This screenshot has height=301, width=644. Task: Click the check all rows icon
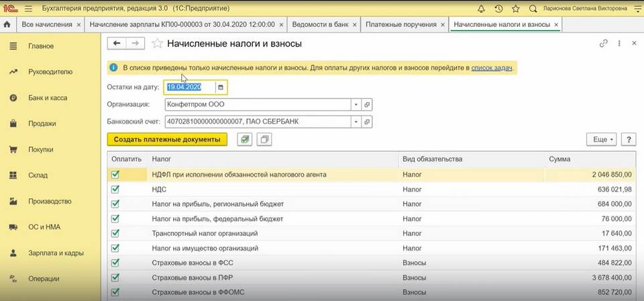coord(244,139)
